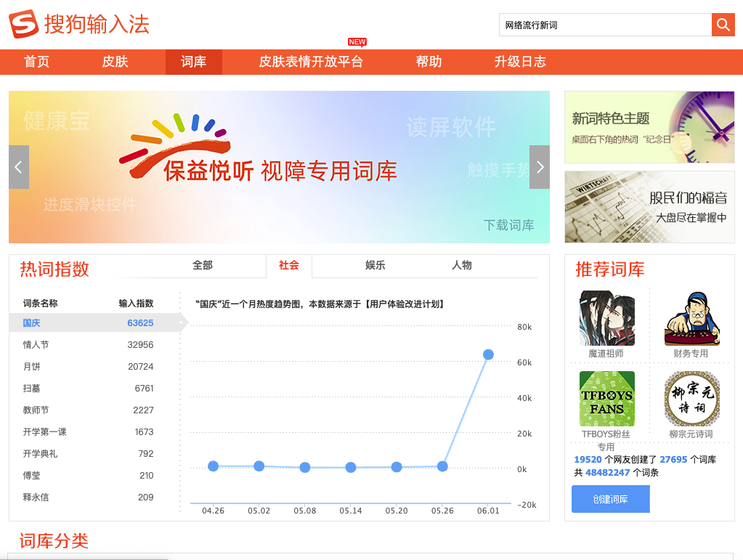The width and height of the screenshot is (743, 560).
Task: Click the 推荐词库 heading
Action: [610, 269]
